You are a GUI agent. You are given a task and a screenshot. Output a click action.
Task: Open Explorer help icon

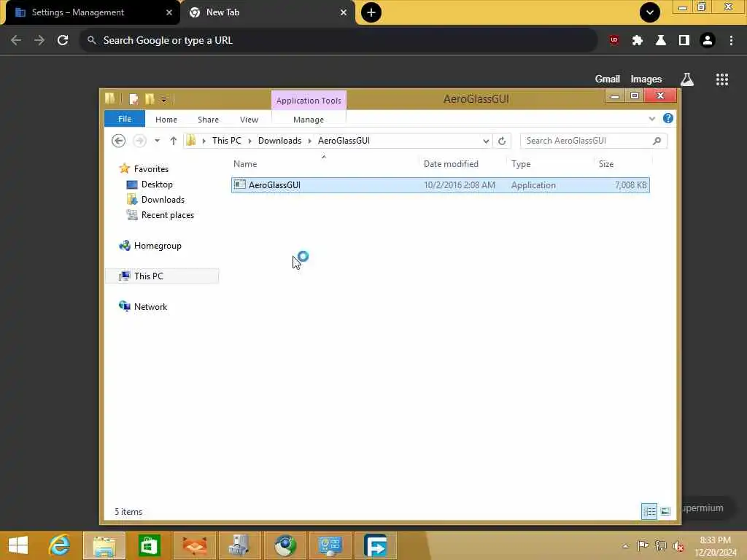pos(668,118)
